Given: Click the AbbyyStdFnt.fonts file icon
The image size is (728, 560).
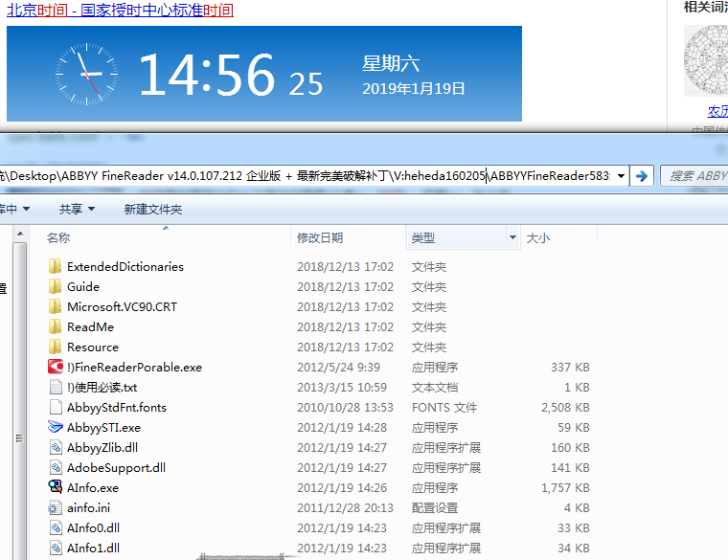Looking at the screenshot, I should [56, 407].
